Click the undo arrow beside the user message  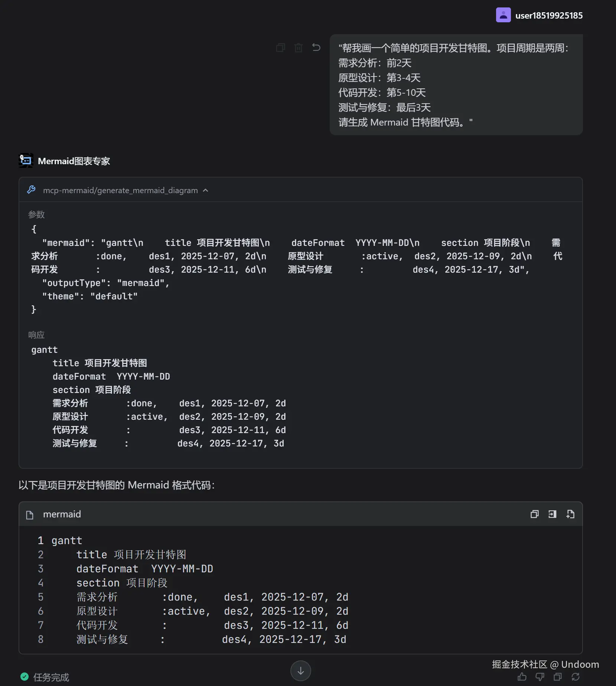[316, 48]
